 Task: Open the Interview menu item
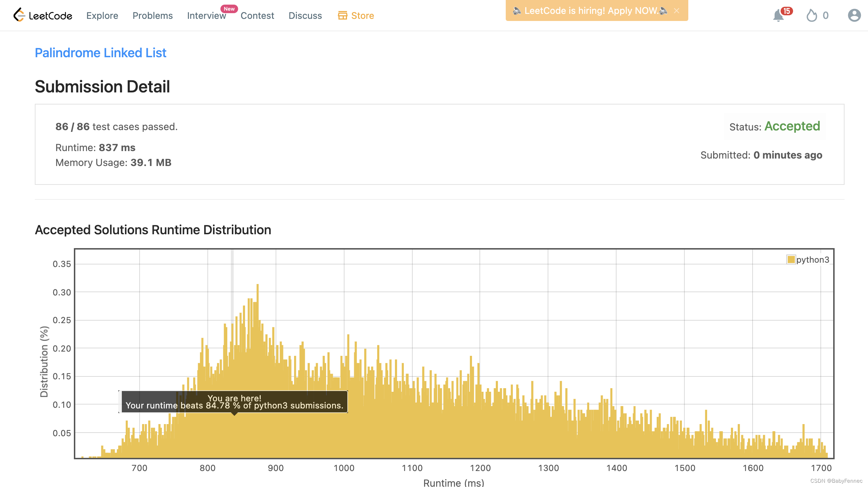(206, 16)
